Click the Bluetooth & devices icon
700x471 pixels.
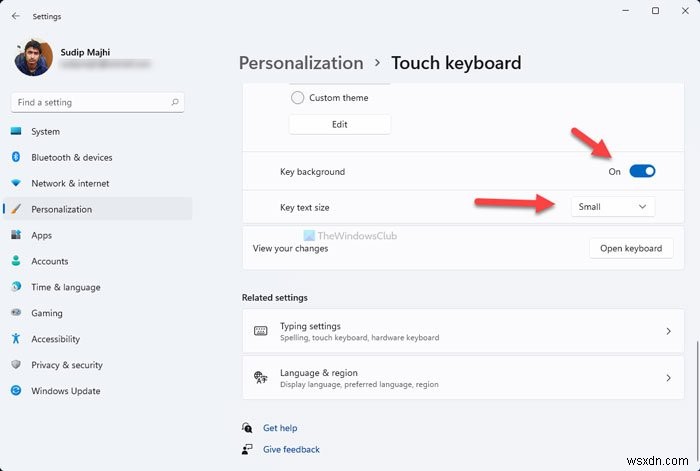(16, 157)
